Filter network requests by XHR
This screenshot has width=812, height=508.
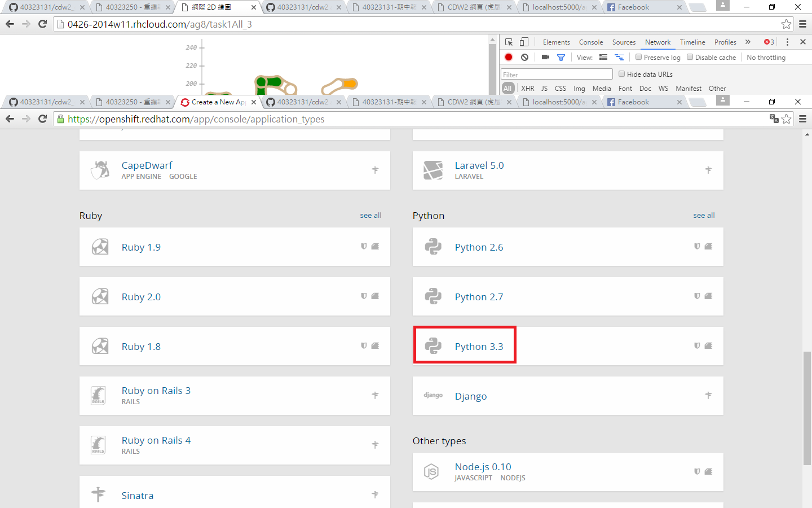528,89
